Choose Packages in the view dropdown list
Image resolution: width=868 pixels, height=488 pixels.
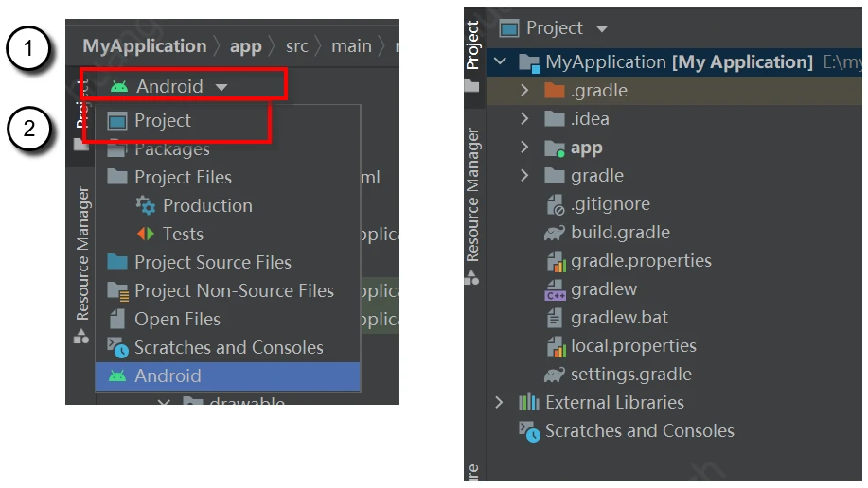point(227,148)
